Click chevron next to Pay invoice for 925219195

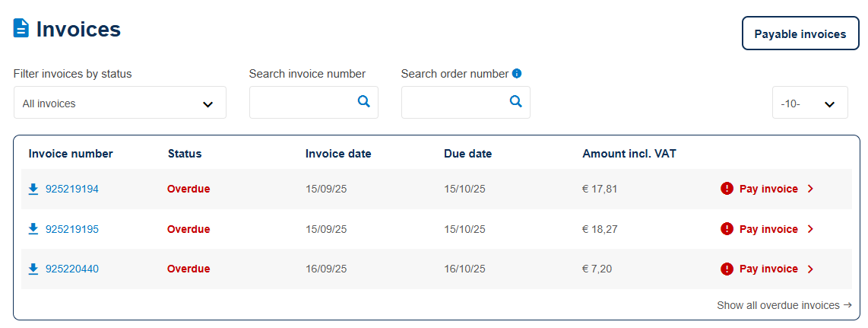(810, 229)
